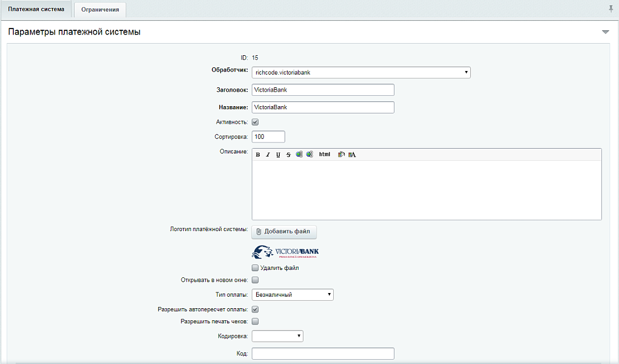Select the Платежная система tab

36,9
